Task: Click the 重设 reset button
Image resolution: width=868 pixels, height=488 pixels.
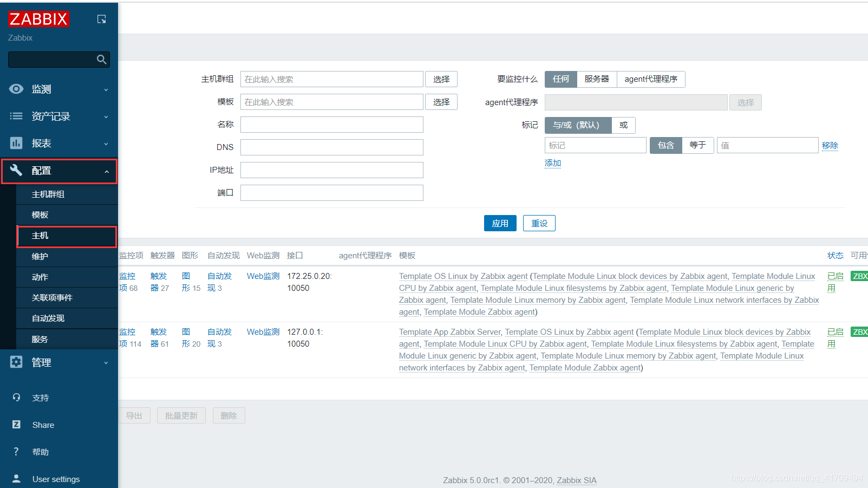Action: pos(539,223)
